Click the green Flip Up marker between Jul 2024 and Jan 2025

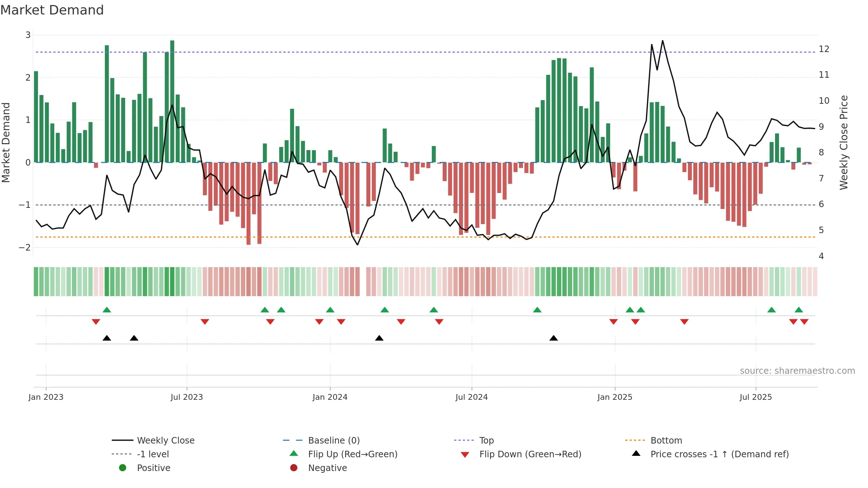coord(537,310)
